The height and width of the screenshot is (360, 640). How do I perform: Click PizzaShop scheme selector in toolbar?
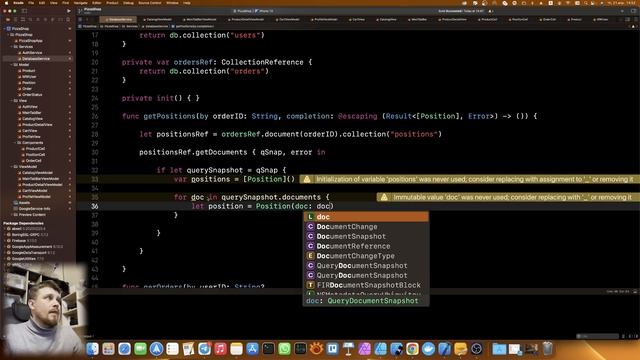pyautogui.click(x=242, y=11)
